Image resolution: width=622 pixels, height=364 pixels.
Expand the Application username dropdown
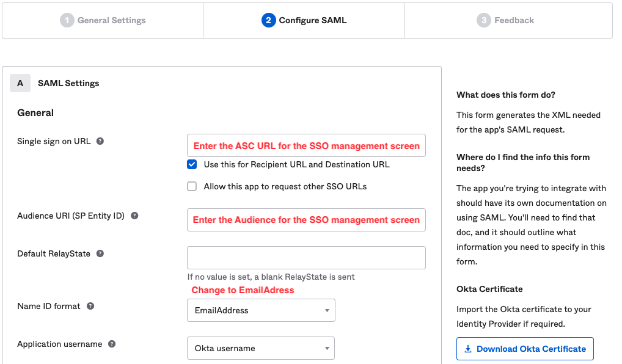[261, 348]
